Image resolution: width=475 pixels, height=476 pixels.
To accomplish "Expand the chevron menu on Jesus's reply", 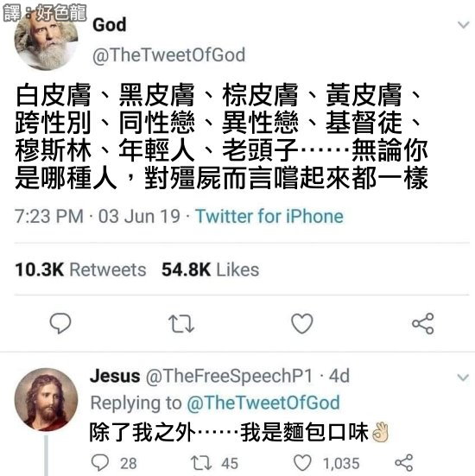I will 463,378.
